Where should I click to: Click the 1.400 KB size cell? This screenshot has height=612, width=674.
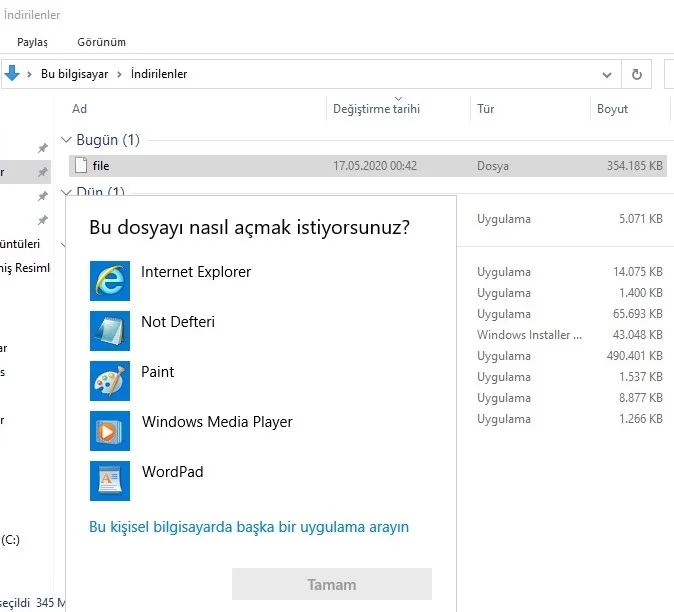pyautogui.click(x=640, y=293)
